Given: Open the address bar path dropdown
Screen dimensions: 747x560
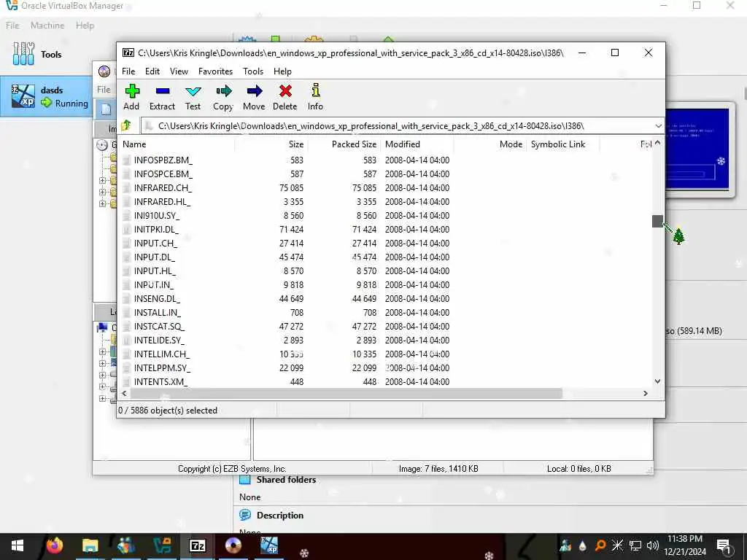Looking at the screenshot, I should pos(658,126).
